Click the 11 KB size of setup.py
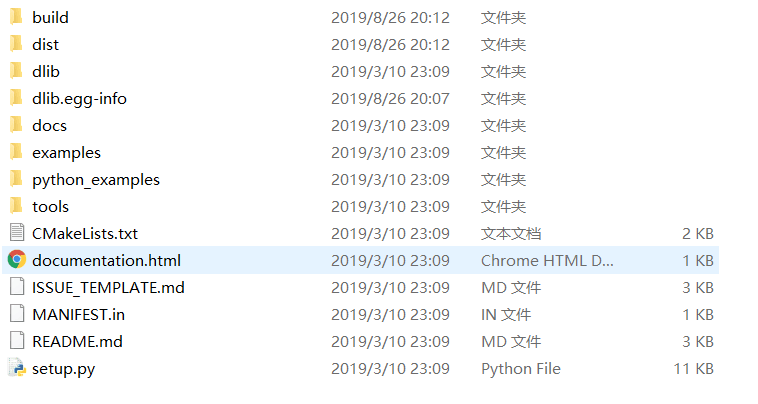758x404 pixels. (x=693, y=368)
